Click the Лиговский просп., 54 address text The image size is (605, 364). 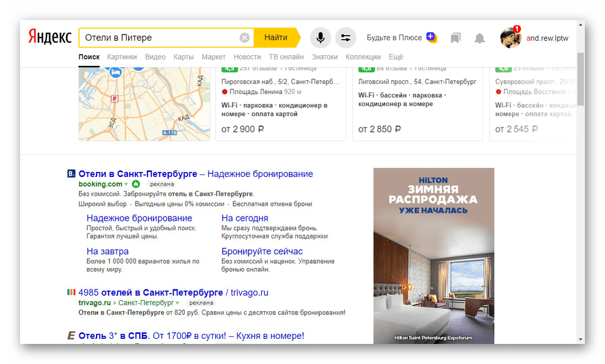click(417, 82)
